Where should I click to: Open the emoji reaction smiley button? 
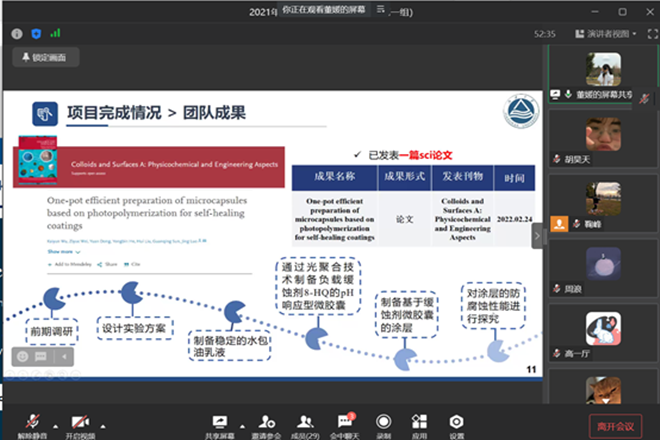(x=22, y=356)
